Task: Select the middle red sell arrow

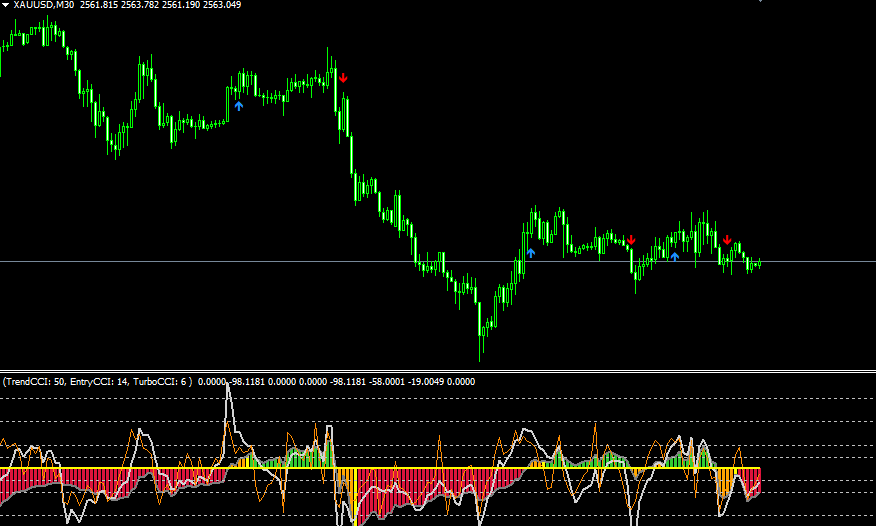Action: [x=631, y=240]
